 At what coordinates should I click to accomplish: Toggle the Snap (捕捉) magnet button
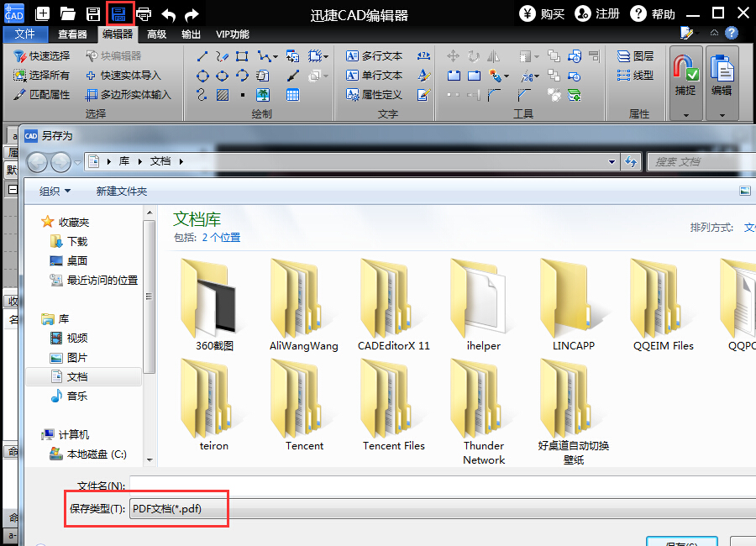coord(685,75)
